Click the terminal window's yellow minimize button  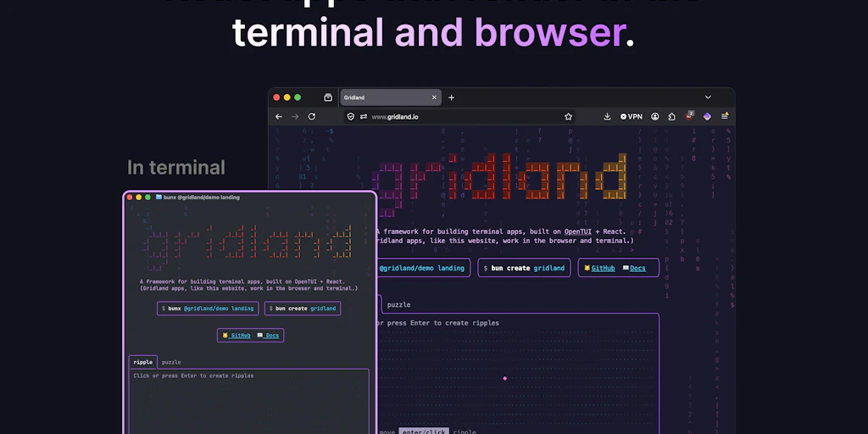pyautogui.click(x=138, y=197)
